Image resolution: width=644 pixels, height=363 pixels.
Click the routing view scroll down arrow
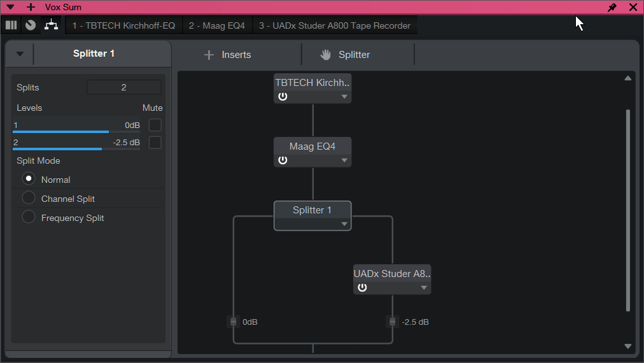628,346
